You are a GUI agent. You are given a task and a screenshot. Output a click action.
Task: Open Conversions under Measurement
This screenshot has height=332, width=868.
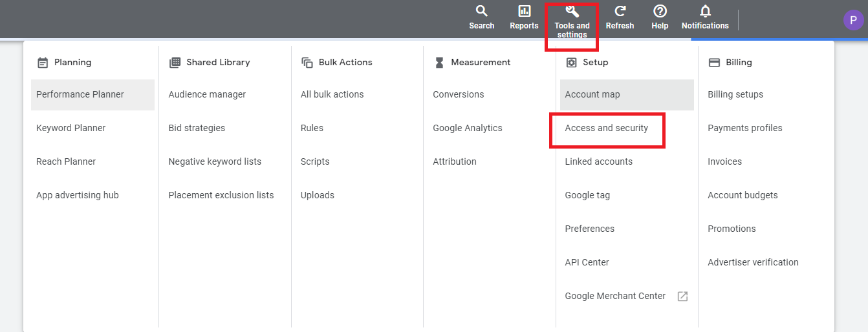click(459, 94)
